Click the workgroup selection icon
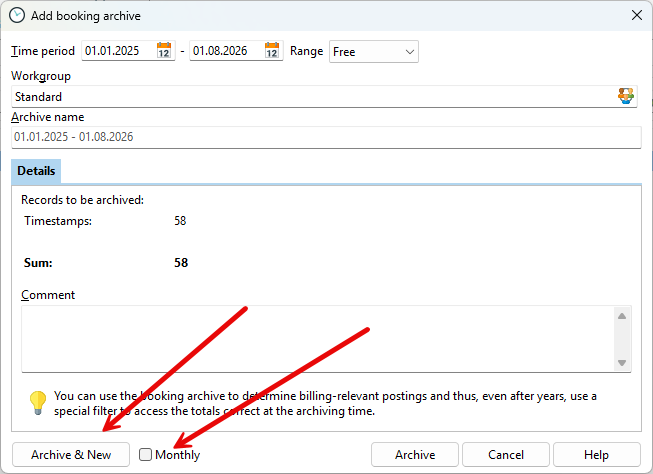Viewport: 653px width, 474px height. [626, 96]
